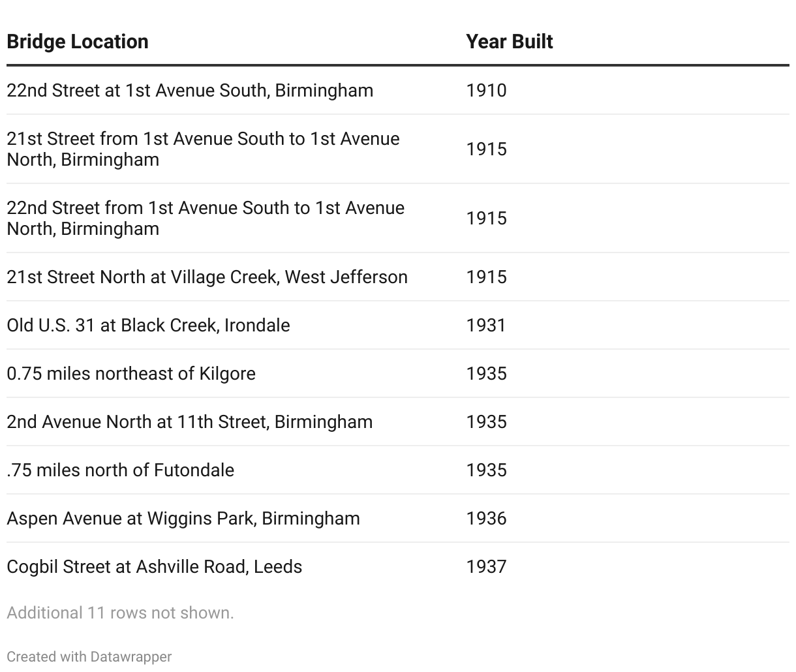Click the Old U.S. 31 at Black Creek row
Image resolution: width=796 pixels, height=672 pixels.
click(x=148, y=325)
